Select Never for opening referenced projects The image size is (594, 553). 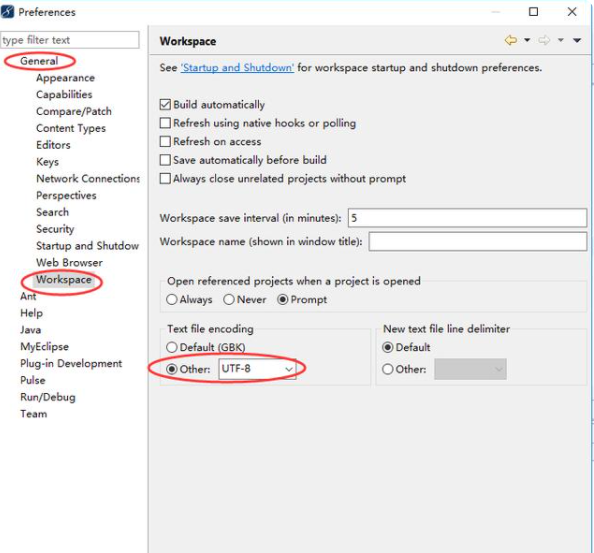point(229,300)
